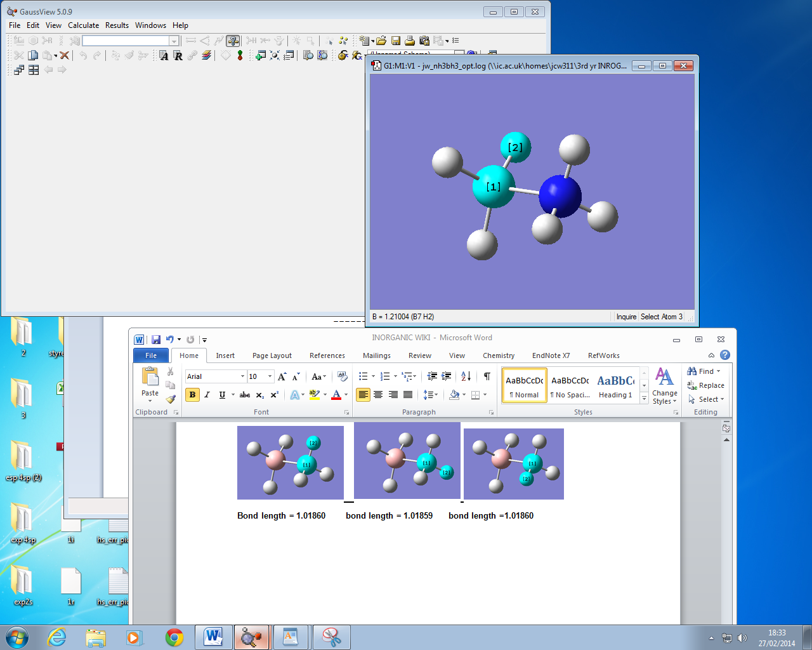Screen dimensions: 812x650
Task: Open the Calculate menu in GaussView
Action: (x=84, y=25)
